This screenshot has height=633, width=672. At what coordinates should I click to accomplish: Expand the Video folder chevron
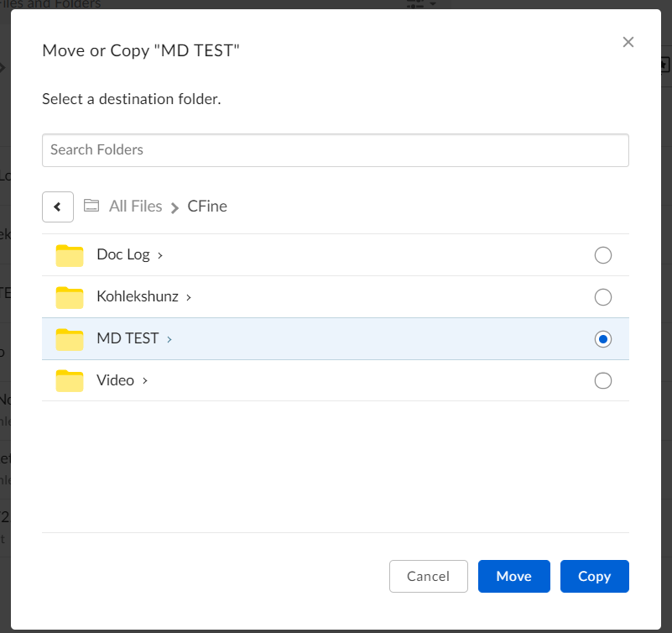coord(145,381)
